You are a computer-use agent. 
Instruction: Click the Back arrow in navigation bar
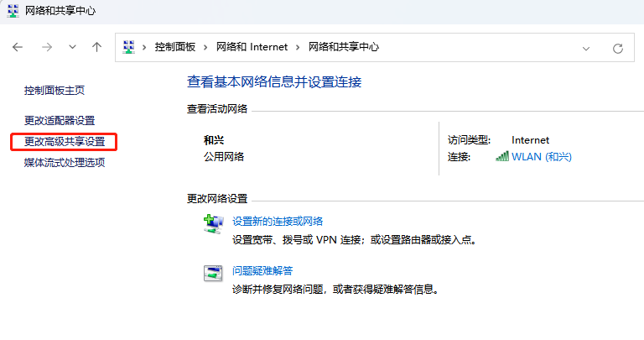[18, 48]
